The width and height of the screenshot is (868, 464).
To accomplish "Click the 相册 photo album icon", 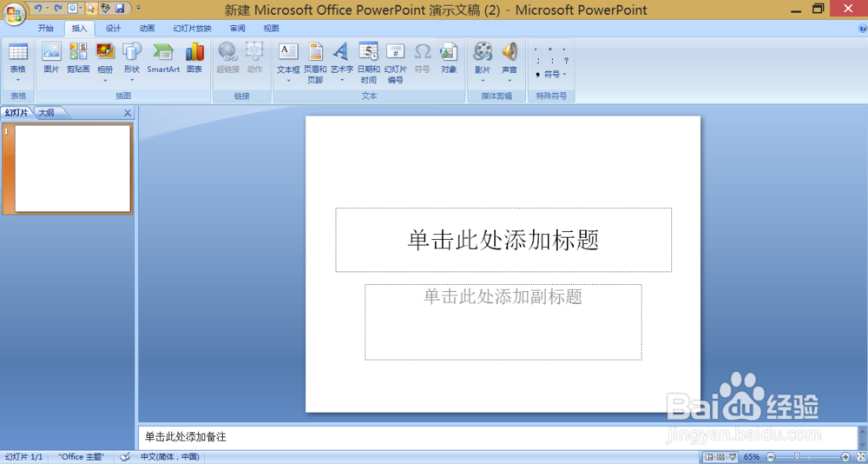I will pos(105,58).
